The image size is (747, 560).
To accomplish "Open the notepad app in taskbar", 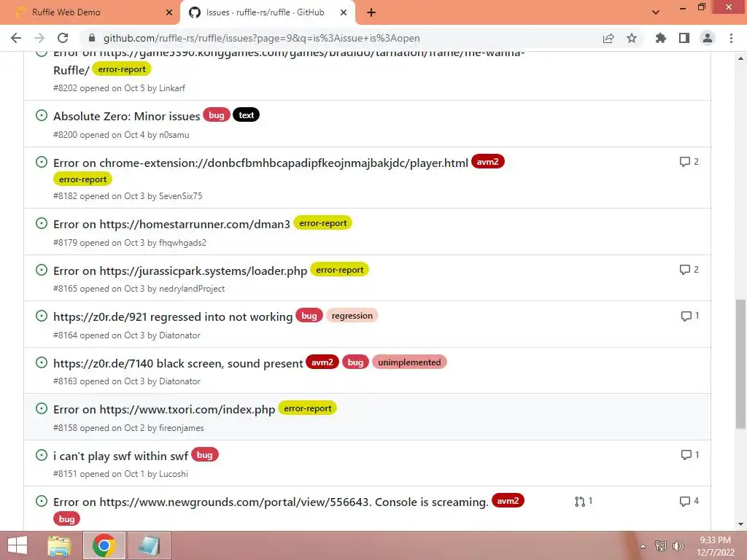I will tap(149, 545).
